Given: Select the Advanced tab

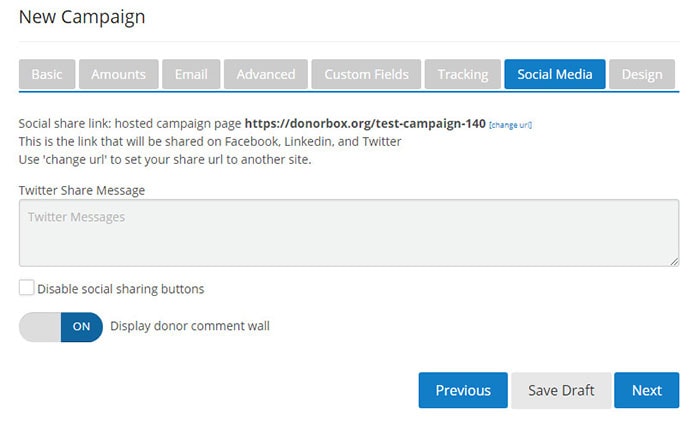Looking at the screenshot, I should (266, 74).
